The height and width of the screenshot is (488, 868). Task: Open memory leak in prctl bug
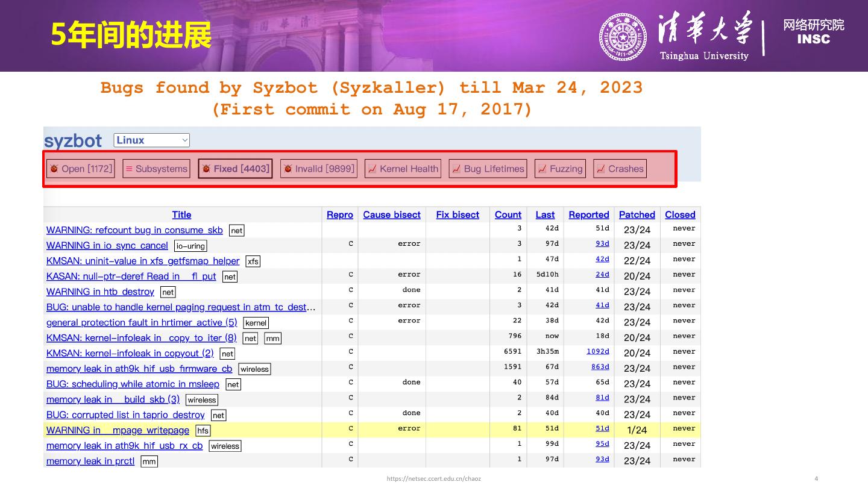(90, 461)
